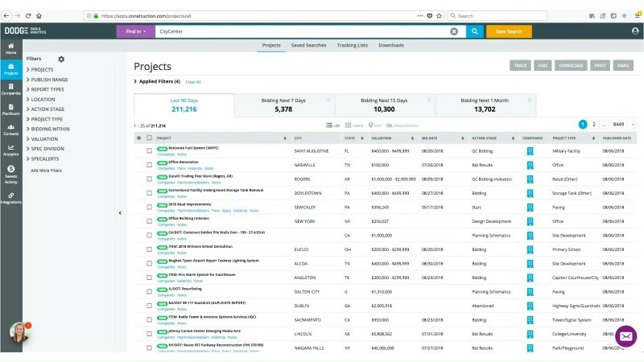Open the purple mail chat bubble
The height and width of the screenshot is (362, 644).
[625, 335]
